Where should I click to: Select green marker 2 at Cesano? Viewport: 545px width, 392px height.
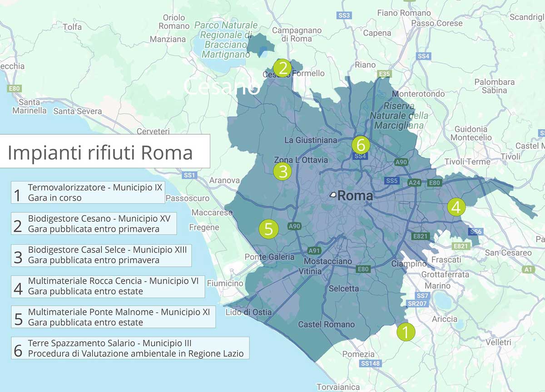pyautogui.click(x=282, y=68)
